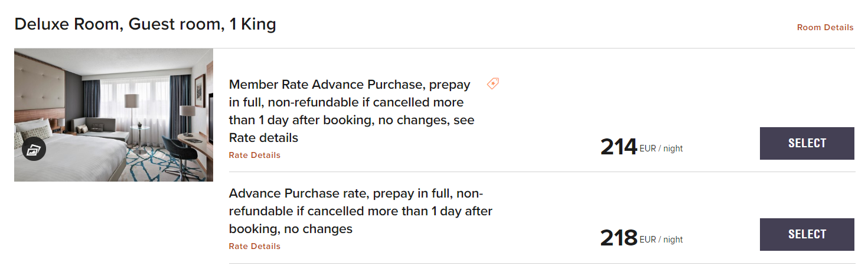Click EUR / night label beside 218
Viewport: 868px width, 278px height.
pyautogui.click(x=661, y=240)
